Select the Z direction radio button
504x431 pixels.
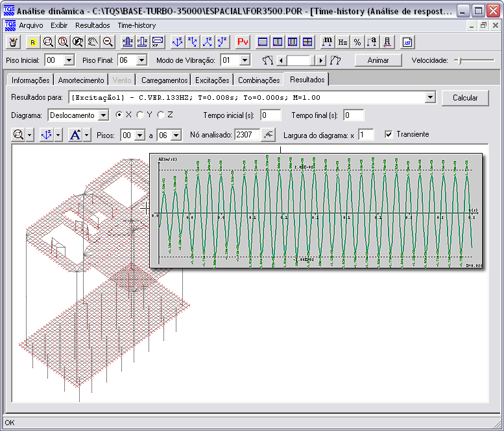[x=161, y=115]
